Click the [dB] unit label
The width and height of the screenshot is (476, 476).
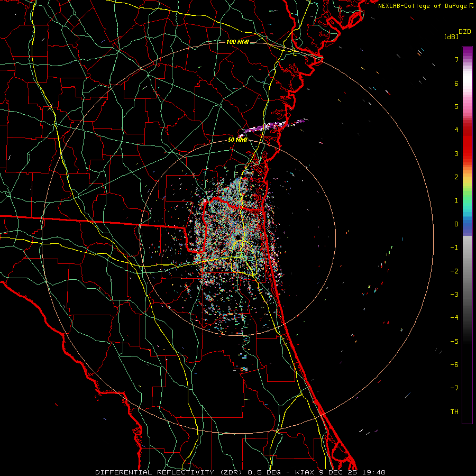(451, 36)
